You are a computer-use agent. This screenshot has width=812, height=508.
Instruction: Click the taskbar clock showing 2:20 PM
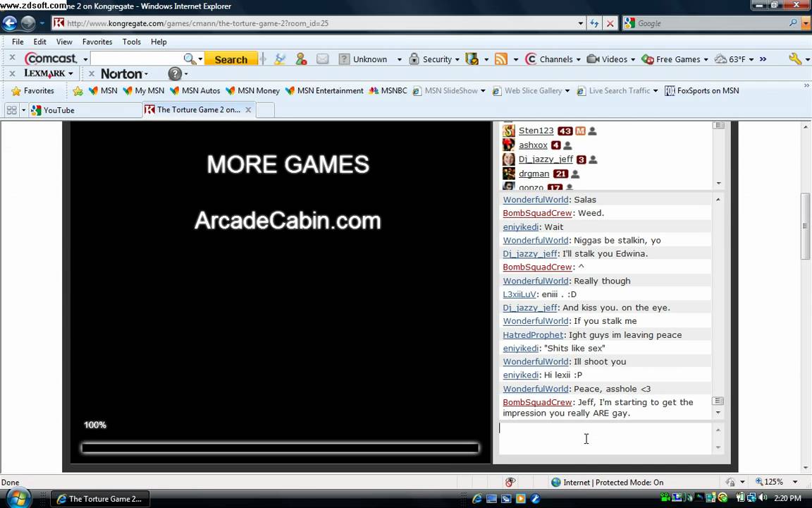coord(787,499)
